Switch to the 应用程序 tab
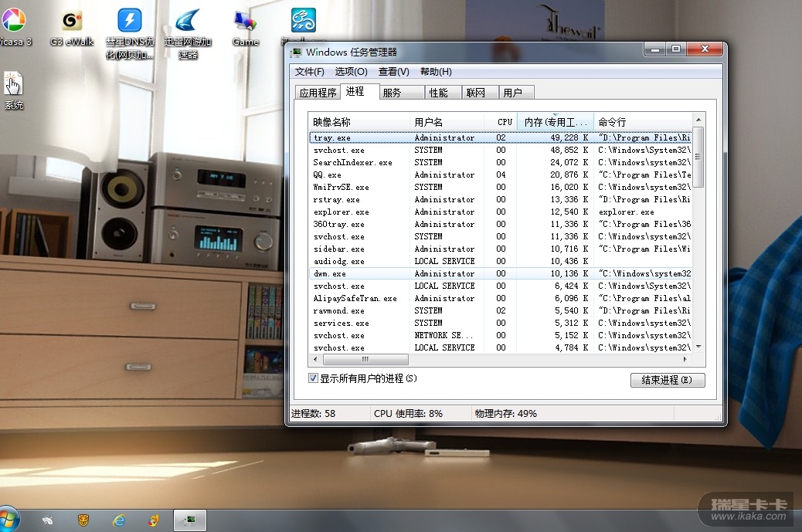 coord(318,93)
